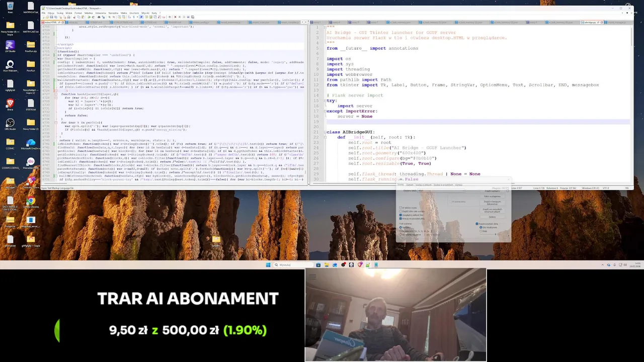Click the Find binoculars toolbar icon
The height and width of the screenshot is (362, 644).
click(x=99, y=17)
